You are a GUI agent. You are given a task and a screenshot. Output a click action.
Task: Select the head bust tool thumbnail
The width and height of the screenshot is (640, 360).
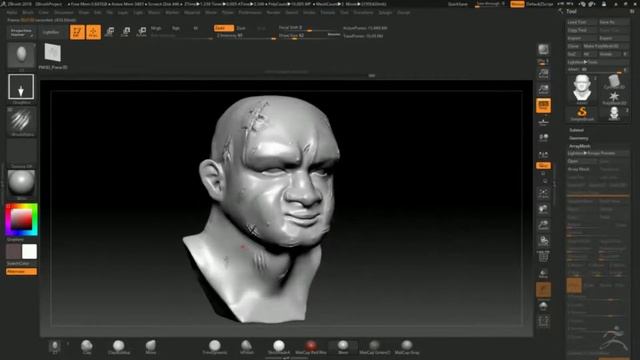(582, 88)
